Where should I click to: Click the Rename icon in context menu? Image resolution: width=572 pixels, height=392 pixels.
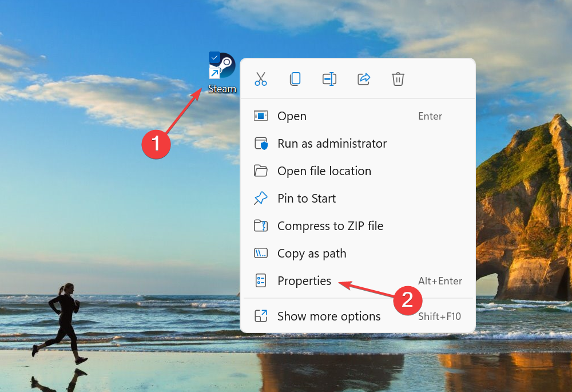329,79
